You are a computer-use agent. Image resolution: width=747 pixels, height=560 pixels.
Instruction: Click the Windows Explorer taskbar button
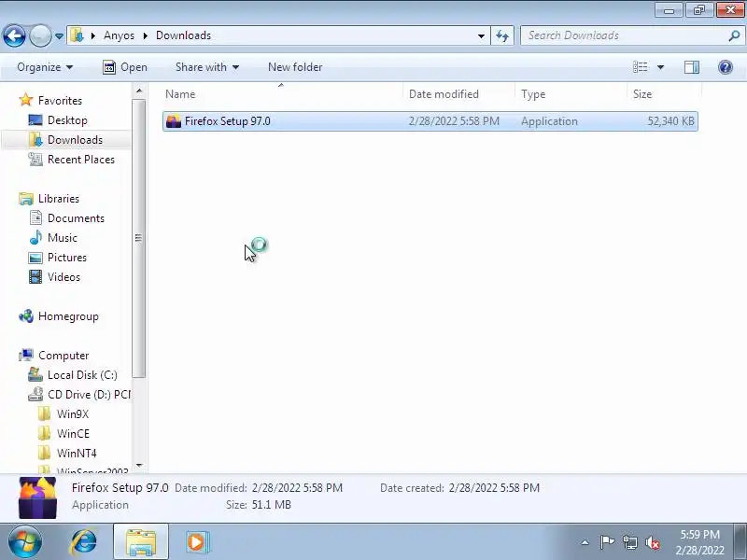pos(141,542)
